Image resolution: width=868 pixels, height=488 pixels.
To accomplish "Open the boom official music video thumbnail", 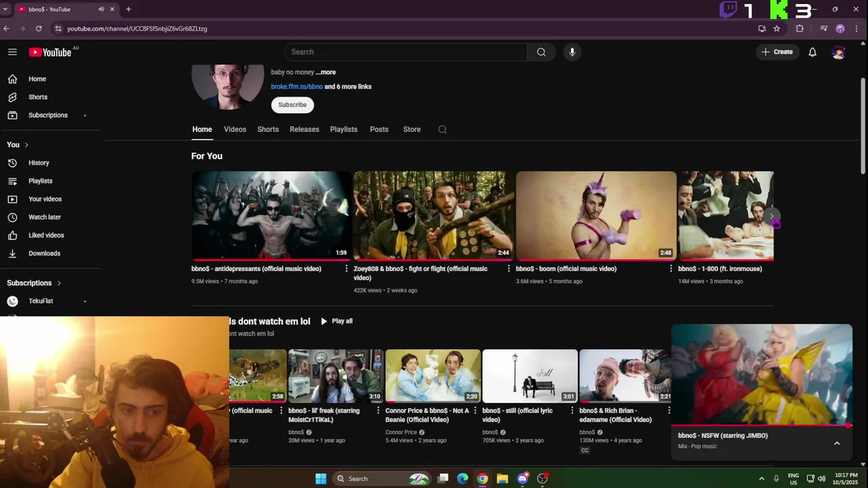I will pos(596,216).
